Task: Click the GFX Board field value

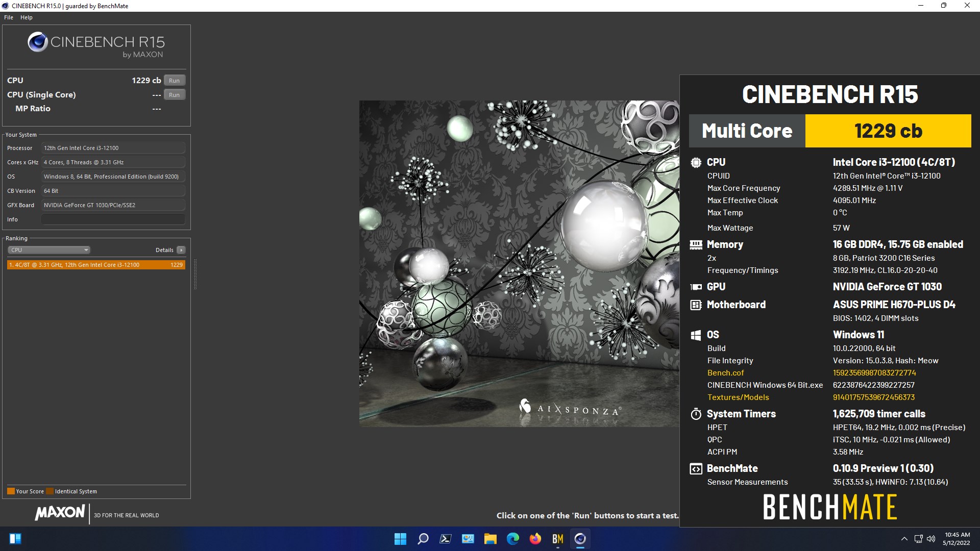Action: [113, 205]
